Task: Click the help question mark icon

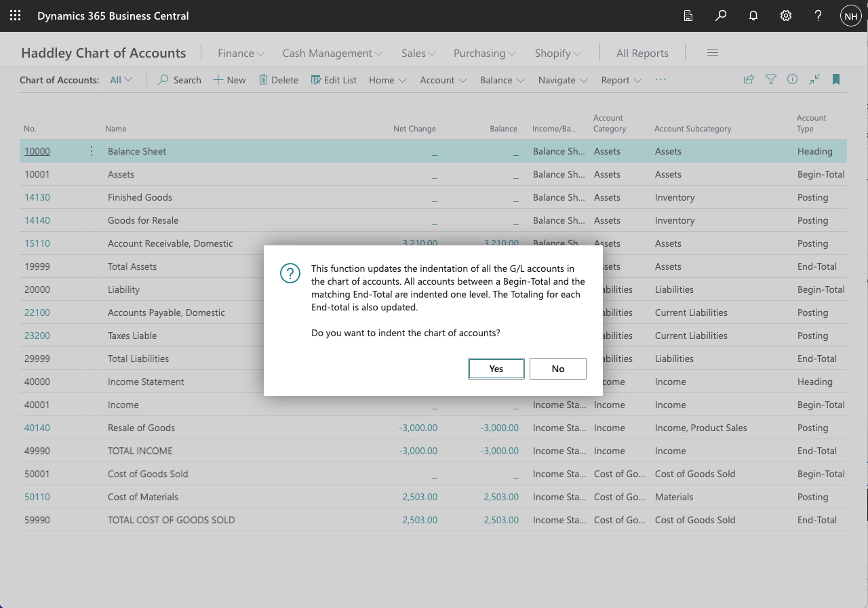Action: (818, 16)
